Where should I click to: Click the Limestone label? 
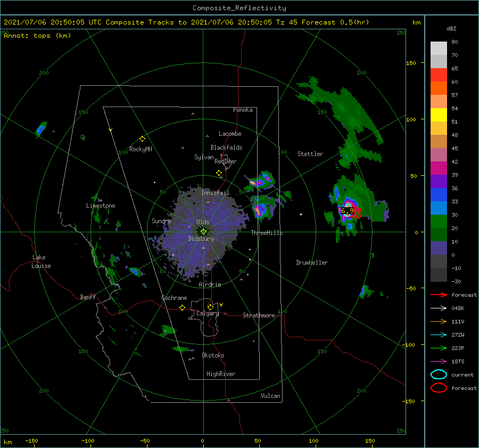pyautogui.click(x=101, y=206)
